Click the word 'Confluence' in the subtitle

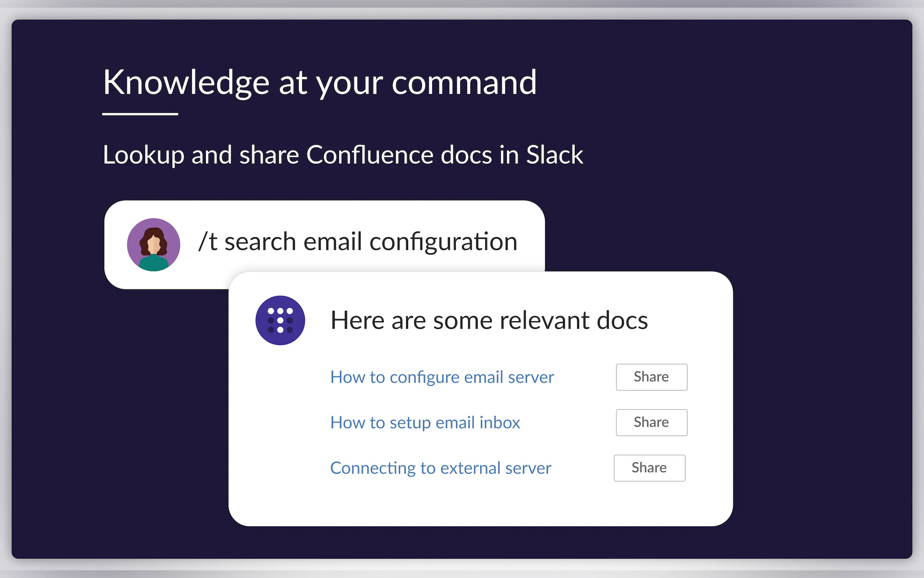(x=370, y=155)
